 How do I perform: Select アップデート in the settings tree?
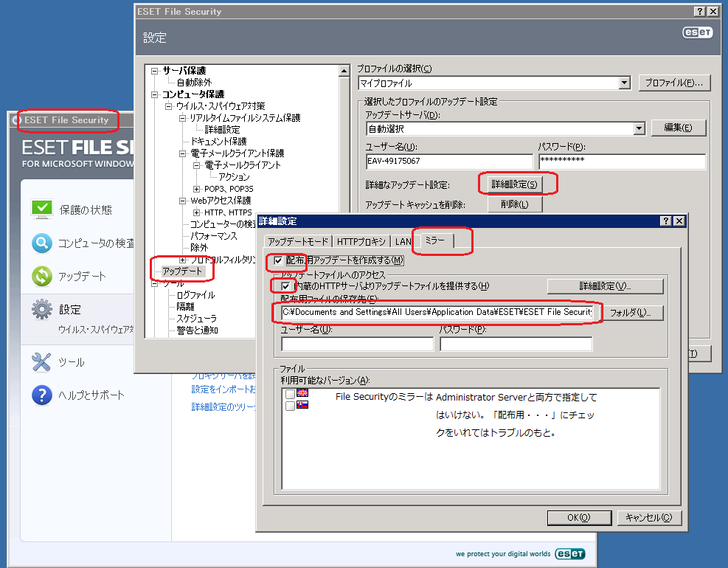pyautogui.click(x=183, y=271)
